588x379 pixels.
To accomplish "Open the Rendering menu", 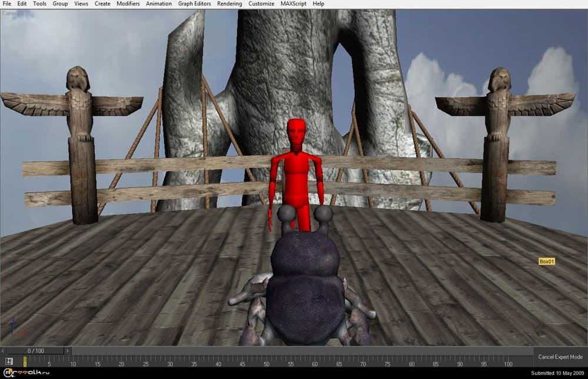I will [229, 4].
